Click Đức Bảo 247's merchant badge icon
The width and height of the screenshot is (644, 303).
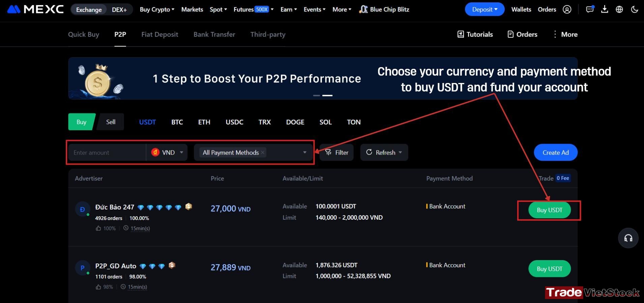tap(189, 206)
